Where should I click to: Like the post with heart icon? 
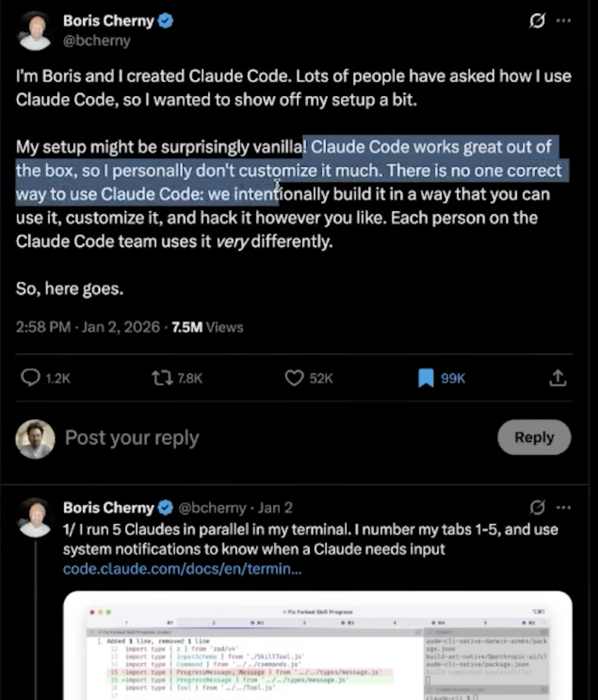294,378
